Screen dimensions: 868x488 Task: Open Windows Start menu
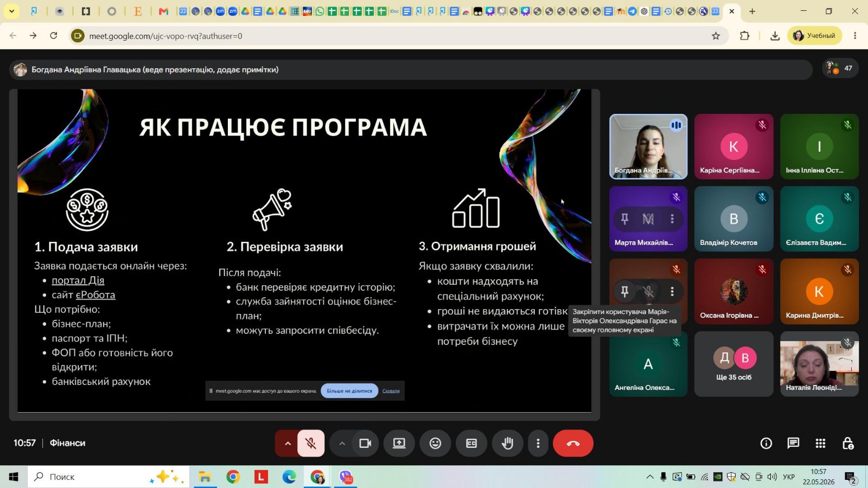coord(13,477)
